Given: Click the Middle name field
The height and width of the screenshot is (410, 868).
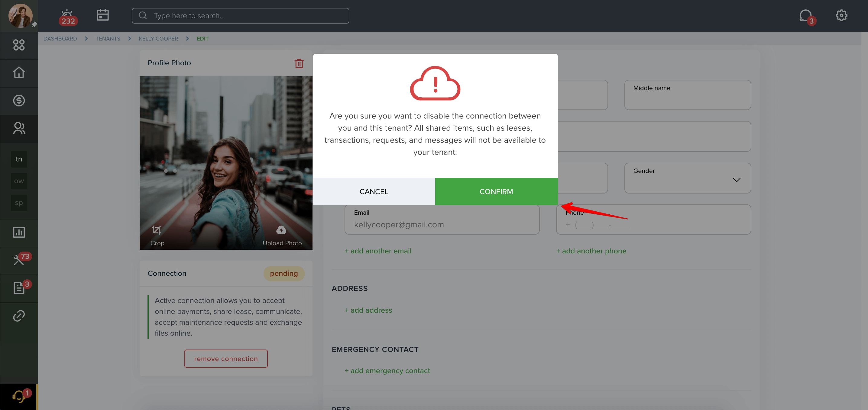Looking at the screenshot, I should (687, 95).
